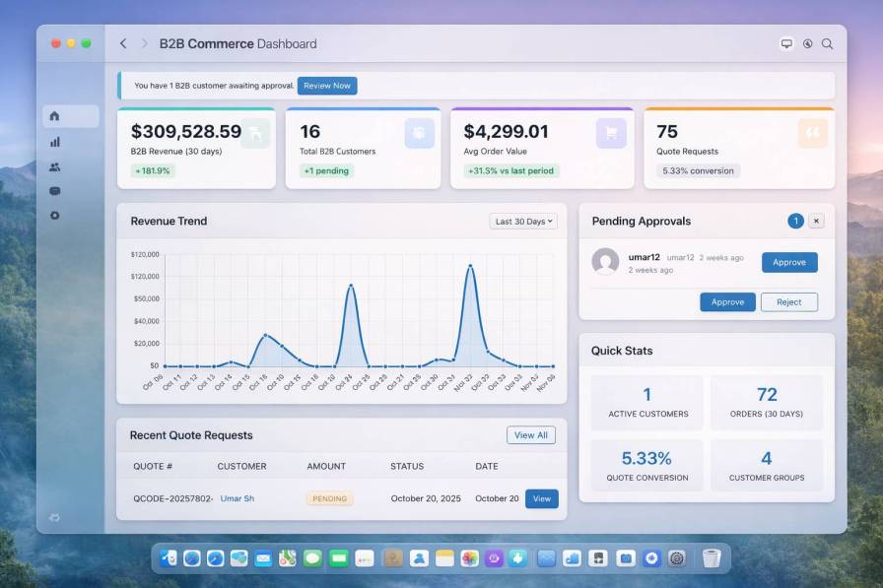Open Messages using the chat sidebar icon

pyautogui.click(x=54, y=191)
